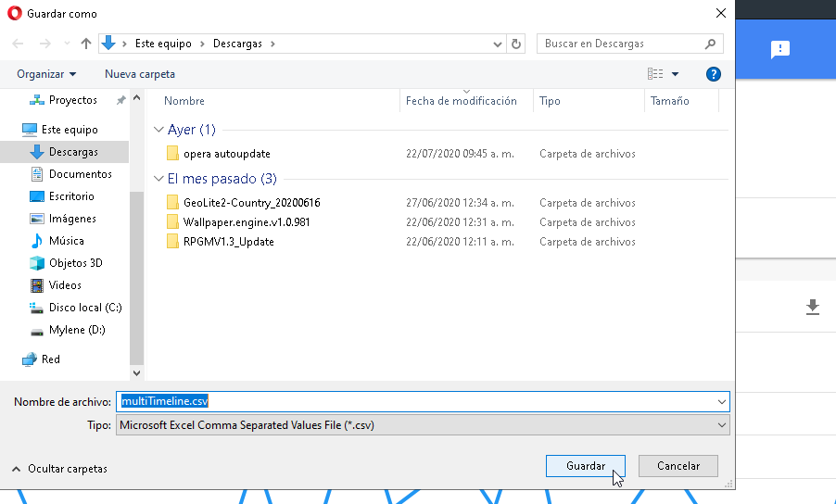The width and height of the screenshot is (836, 504).
Task: Close the Guardar como dialog
Action: (x=721, y=13)
